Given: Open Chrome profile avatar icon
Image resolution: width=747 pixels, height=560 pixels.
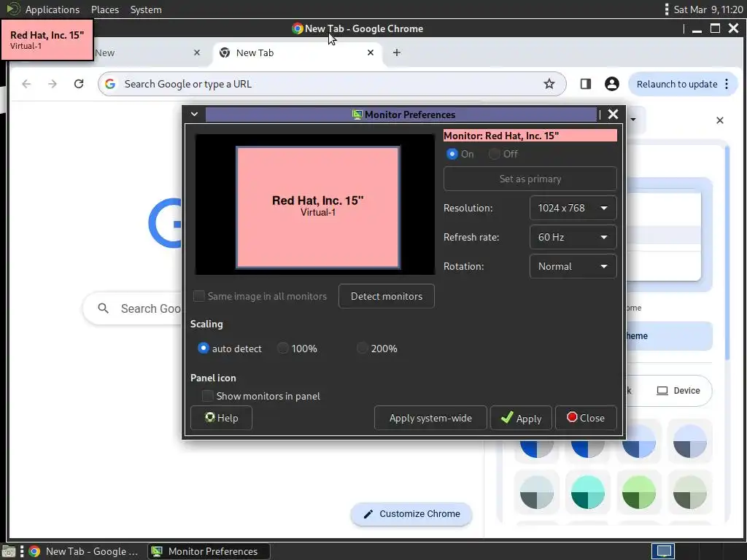Looking at the screenshot, I should click(x=612, y=84).
